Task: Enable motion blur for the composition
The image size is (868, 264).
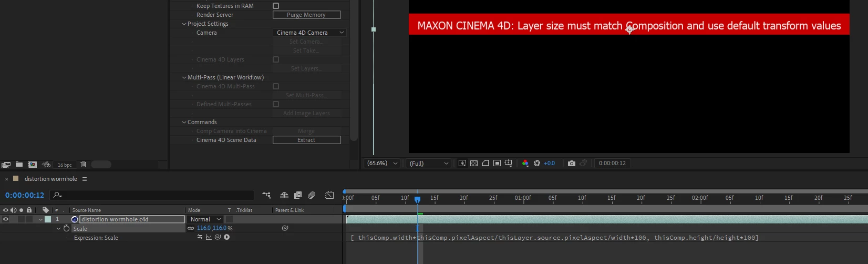Action: (312, 195)
